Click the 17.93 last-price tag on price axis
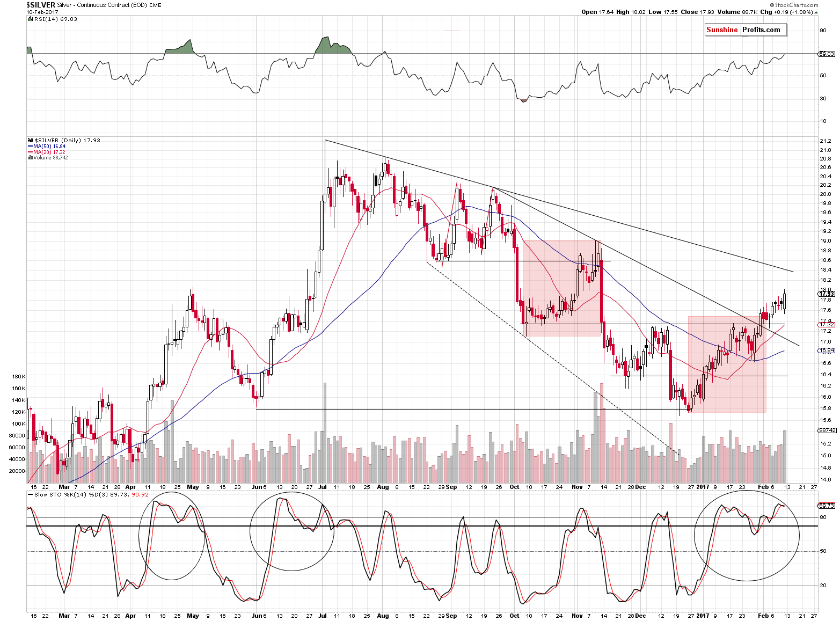Screen dimensions: 840x621 pos(827,294)
